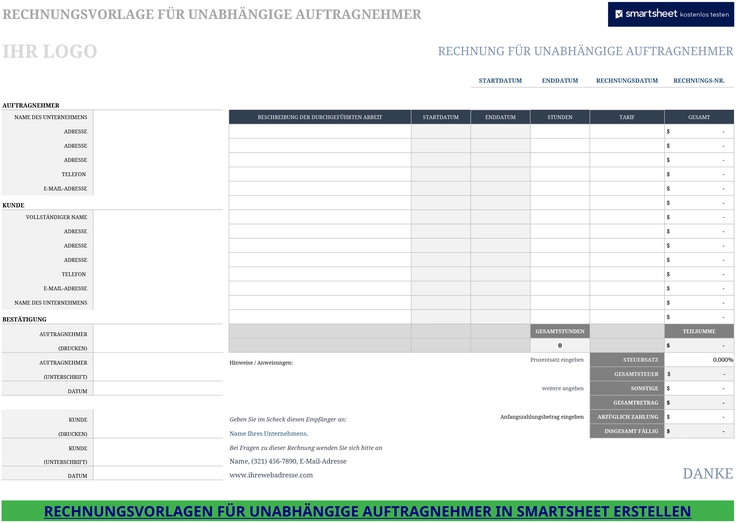The width and height of the screenshot is (736, 523).
Task: Click the 'Prozentsatz eingeben' hint text
Action: [x=557, y=360]
